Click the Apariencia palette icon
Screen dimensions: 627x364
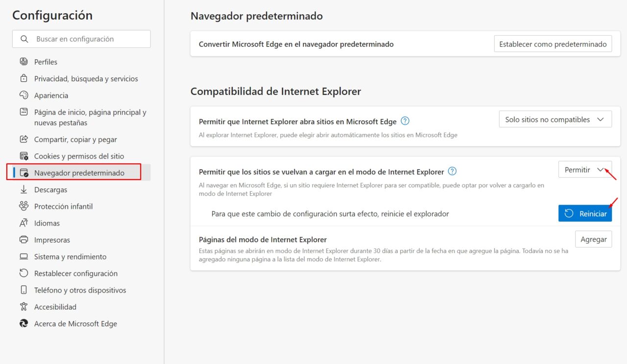point(24,95)
